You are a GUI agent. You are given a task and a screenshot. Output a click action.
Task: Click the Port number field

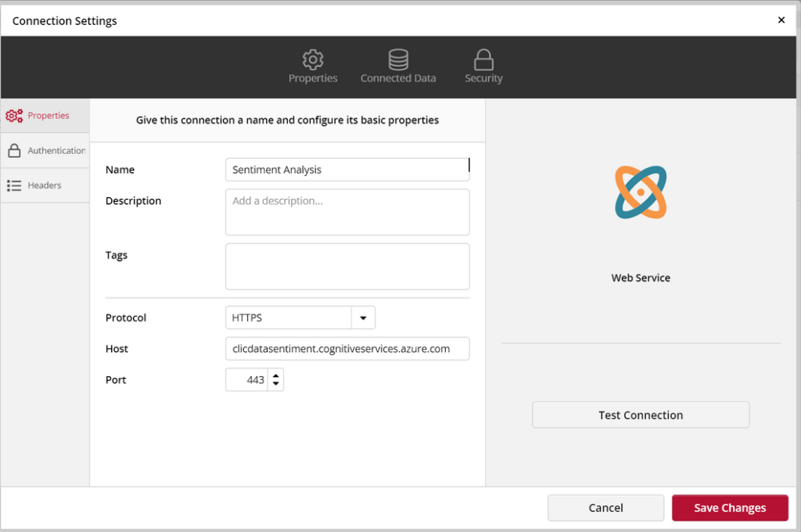pyautogui.click(x=246, y=379)
